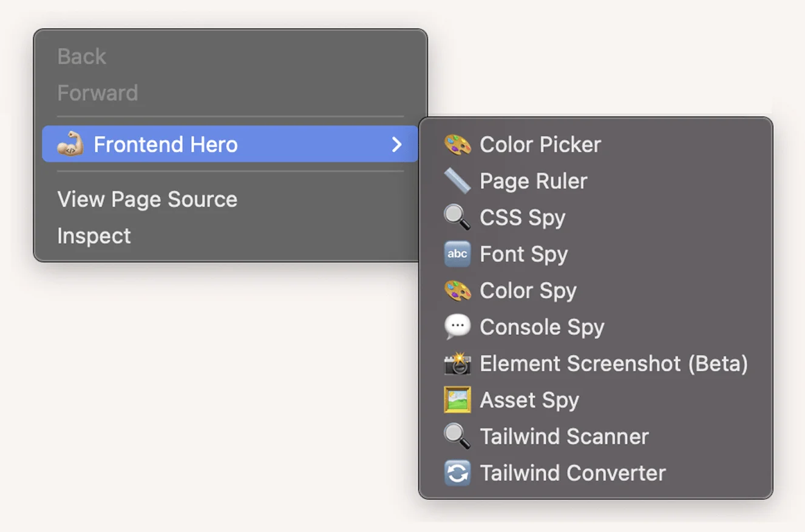
Task: Open the Console Spy text label
Action: tap(542, 327)
